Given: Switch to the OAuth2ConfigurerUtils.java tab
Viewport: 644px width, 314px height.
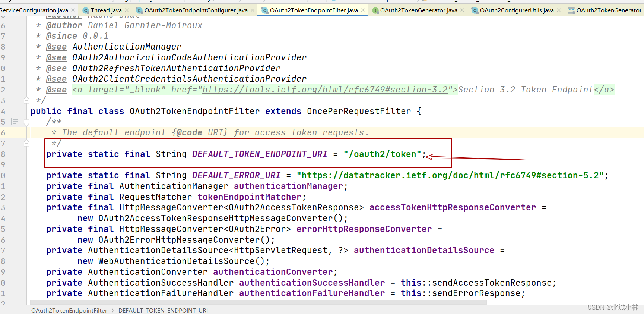Looking at the screenshot, I should (x=516, y=10).
